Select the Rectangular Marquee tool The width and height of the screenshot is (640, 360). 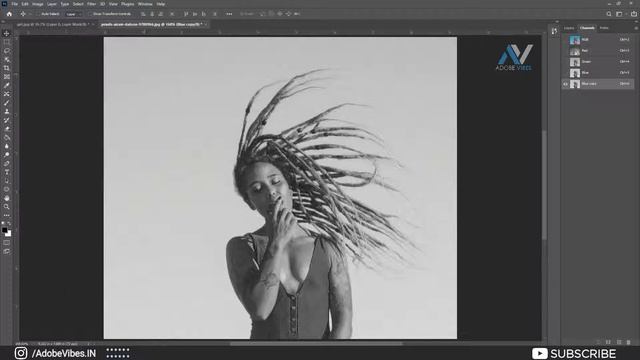pos(7,42)
